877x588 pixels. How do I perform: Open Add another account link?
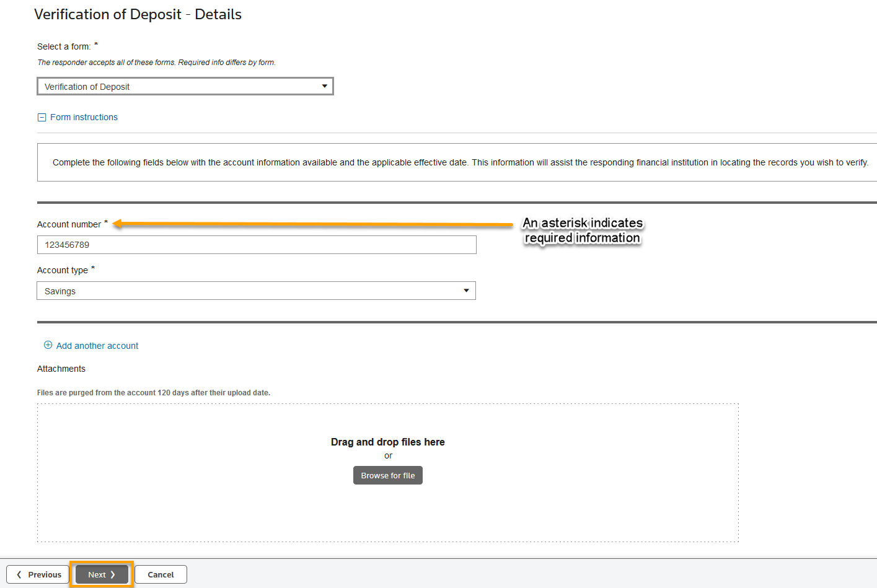coord(97,345)
